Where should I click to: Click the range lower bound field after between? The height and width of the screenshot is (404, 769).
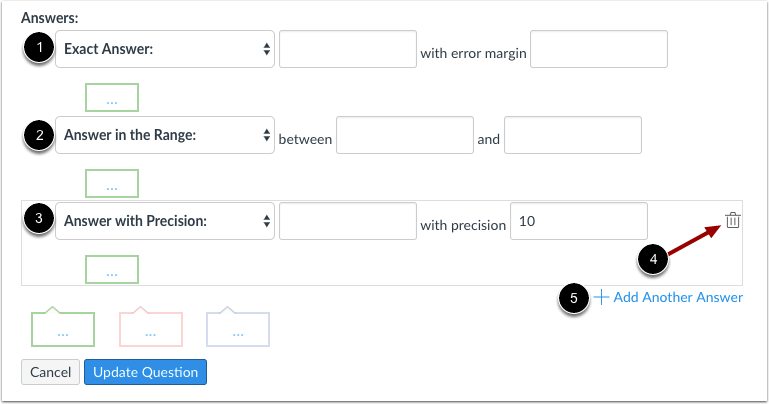(x=404, y=135)
